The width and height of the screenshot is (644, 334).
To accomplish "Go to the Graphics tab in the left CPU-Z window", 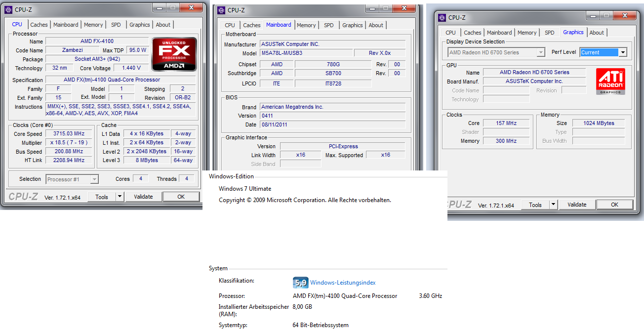I will [x=140, y=25].
